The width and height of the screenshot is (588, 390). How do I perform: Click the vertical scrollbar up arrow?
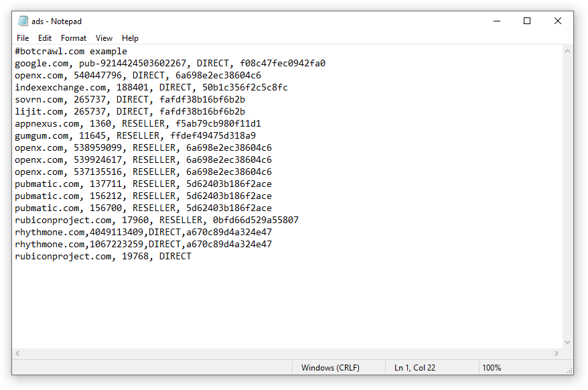[567, 51]
